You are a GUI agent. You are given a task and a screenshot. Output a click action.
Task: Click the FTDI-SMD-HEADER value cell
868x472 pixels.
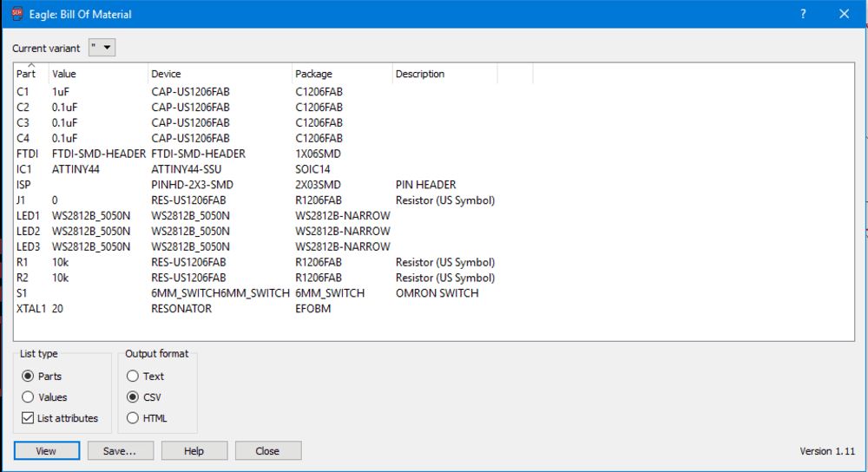[99, 154]
